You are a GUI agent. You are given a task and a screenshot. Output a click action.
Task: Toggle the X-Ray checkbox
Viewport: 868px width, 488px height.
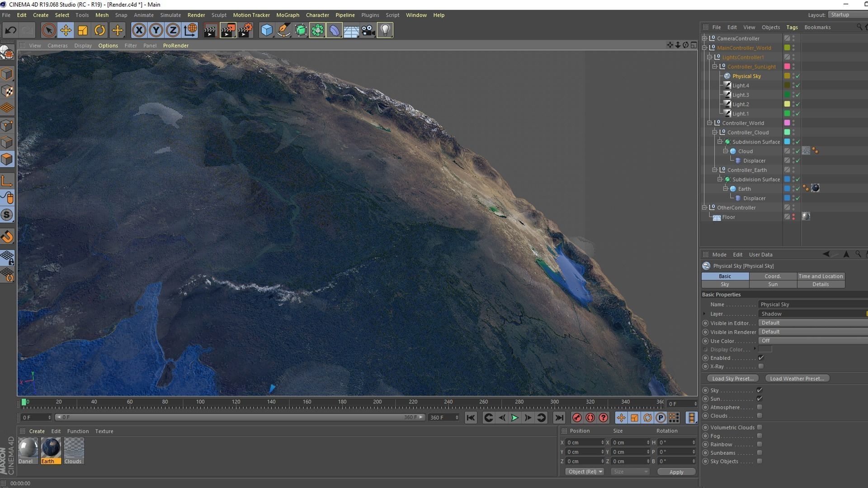pos(761,366)
